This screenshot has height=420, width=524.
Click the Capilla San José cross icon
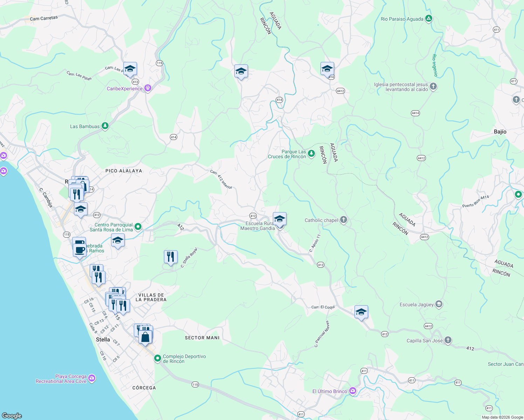point(448,340)
